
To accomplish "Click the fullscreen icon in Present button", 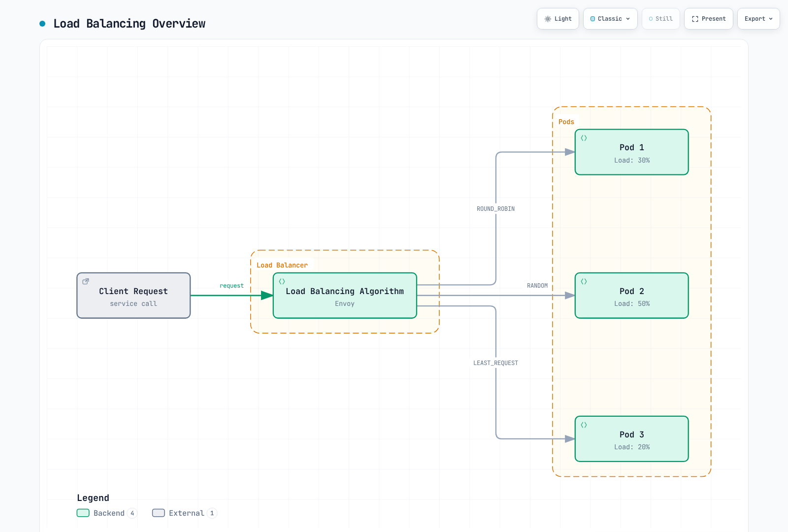I will 695,19.
